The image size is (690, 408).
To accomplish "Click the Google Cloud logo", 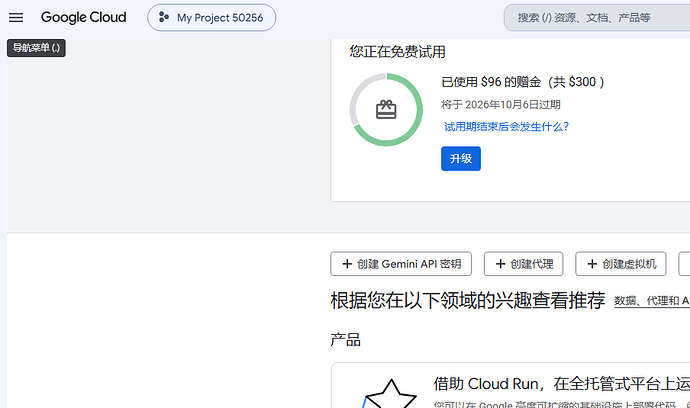I will [84, 18].
